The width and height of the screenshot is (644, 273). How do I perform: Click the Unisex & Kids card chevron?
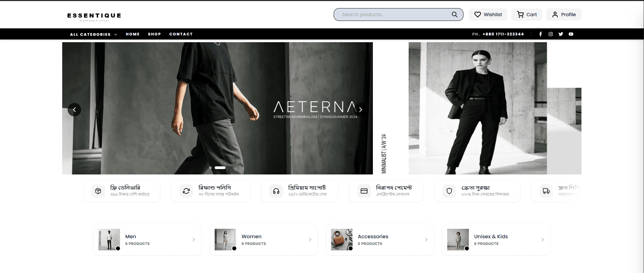click(x=543, y=240)
